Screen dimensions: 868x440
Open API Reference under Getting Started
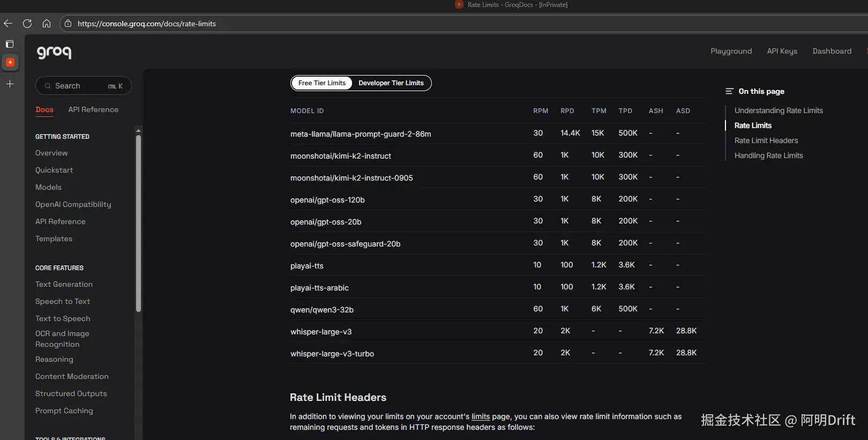[61, 221]
